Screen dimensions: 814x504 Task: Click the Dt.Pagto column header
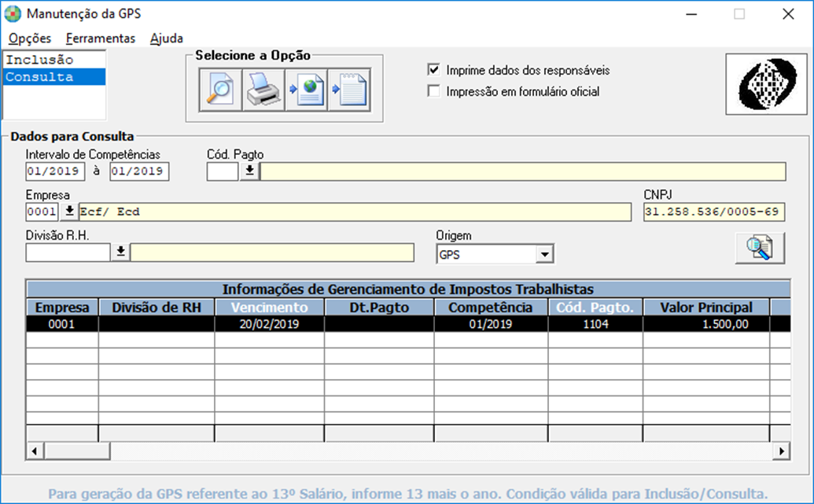coord(379,307)
